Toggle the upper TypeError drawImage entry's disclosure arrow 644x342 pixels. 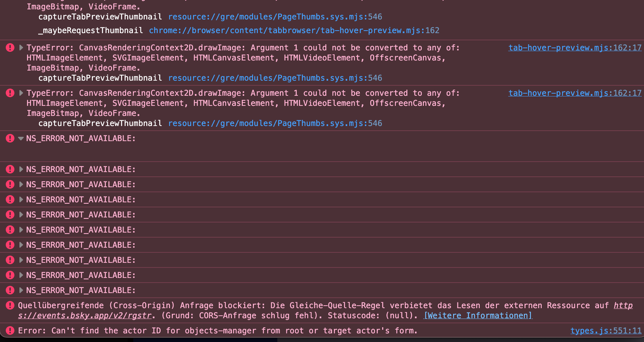point(21,48)
